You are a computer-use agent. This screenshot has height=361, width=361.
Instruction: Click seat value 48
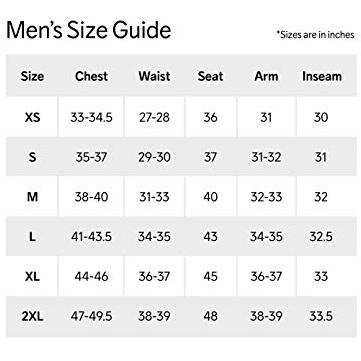click(x=210, y=316)
